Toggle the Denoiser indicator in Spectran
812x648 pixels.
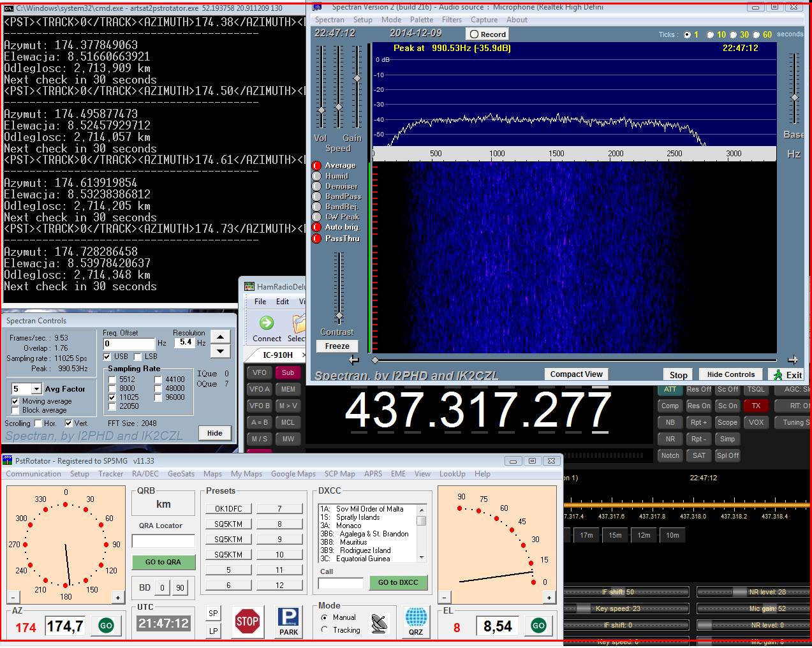click(x=316, y=186)
